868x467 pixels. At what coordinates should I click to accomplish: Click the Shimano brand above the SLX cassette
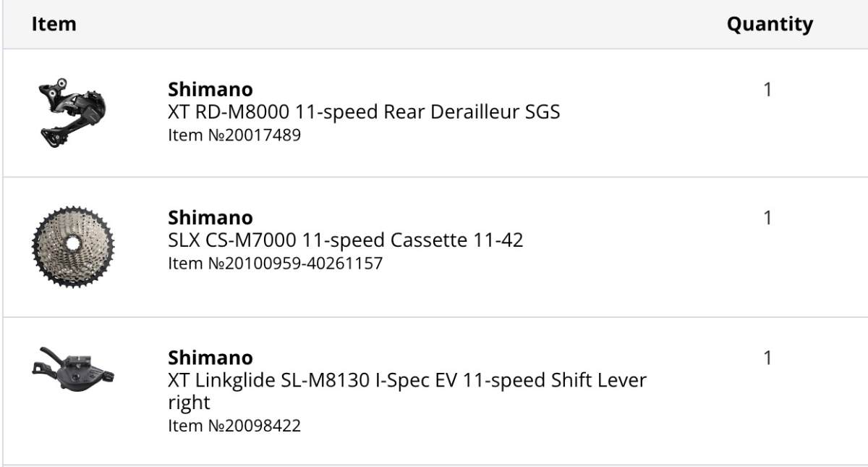tap(210, 217)
